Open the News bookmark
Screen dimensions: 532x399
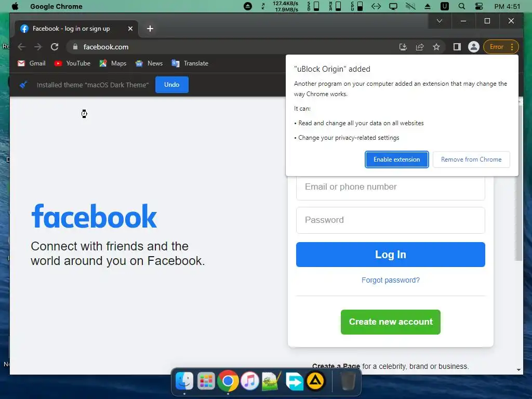click(149, 63)
